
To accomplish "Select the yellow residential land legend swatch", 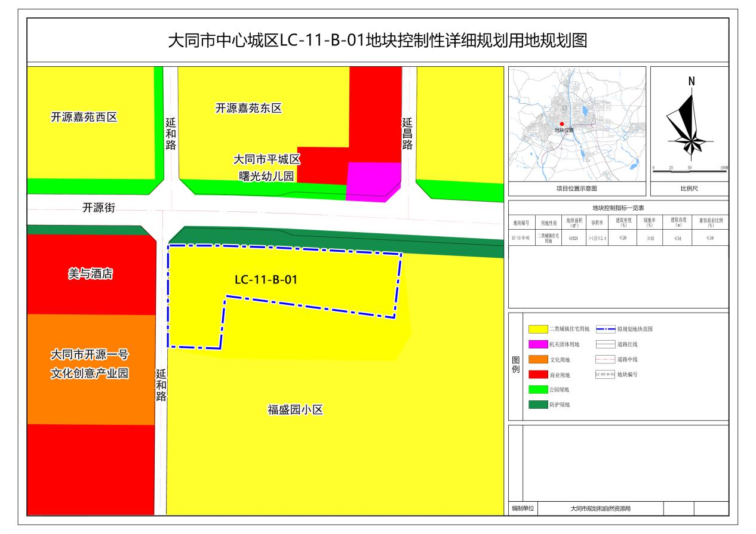I will pyautogui.click(x=538, y=329).
